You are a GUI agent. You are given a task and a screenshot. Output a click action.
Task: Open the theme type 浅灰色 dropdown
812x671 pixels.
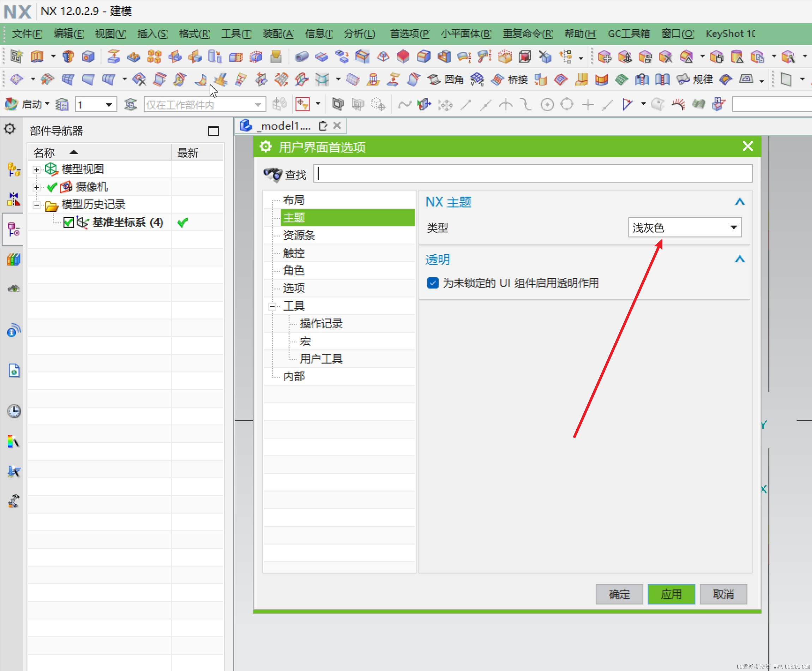coord(685,228)
